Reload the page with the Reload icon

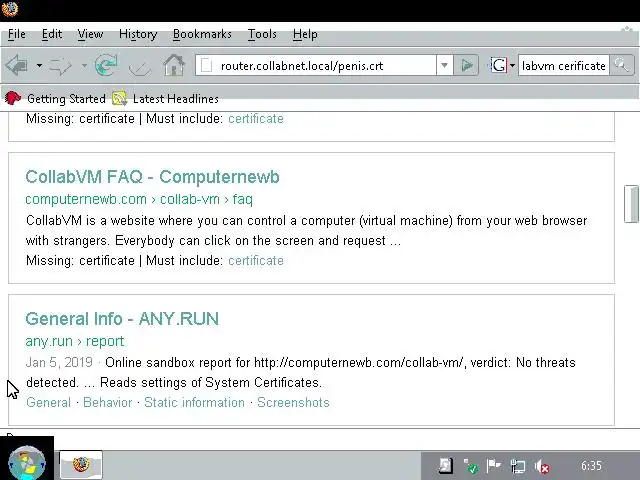tap(106, 65)
